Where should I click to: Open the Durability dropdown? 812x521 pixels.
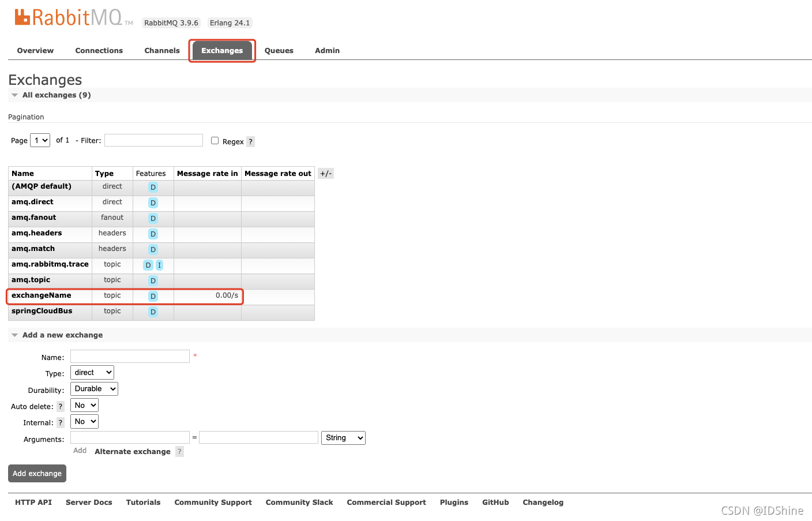[94, 389]
